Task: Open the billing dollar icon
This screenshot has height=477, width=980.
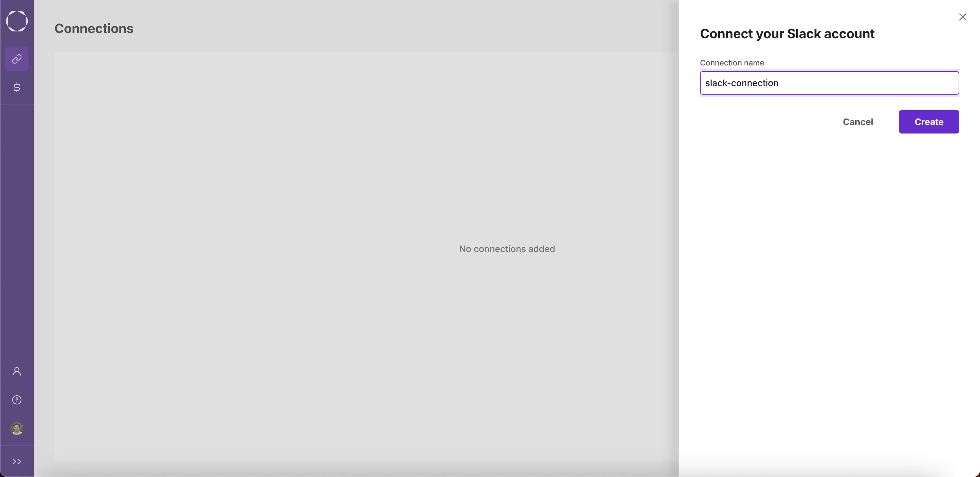Action: 17,87
